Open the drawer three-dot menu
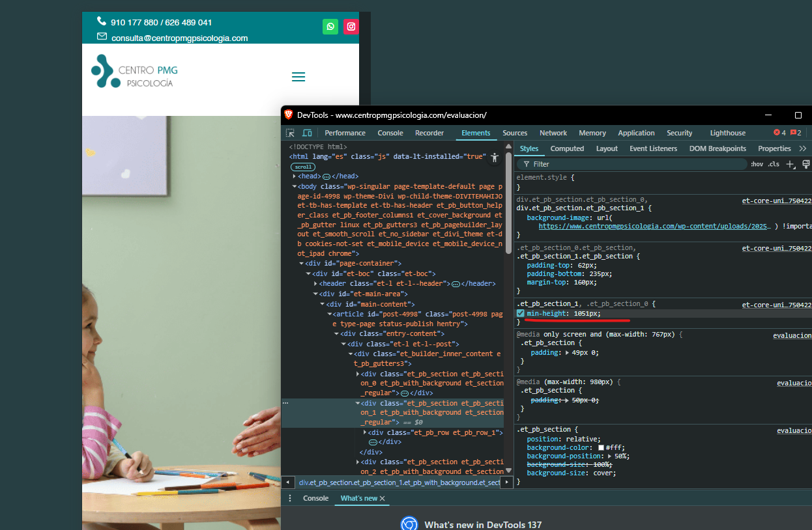 [290, 498]
